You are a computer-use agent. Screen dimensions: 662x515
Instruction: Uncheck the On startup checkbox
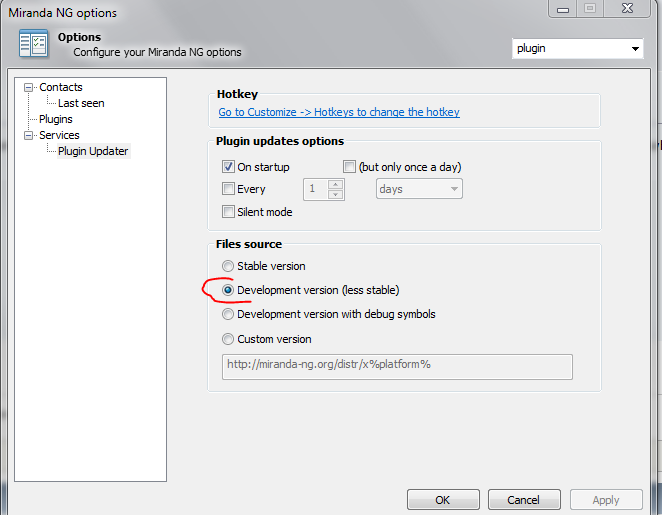(x=228, y=167)
